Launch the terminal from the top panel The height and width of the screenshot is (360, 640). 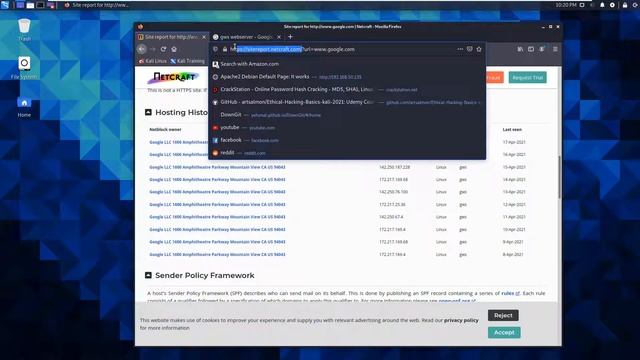tap(40, 5)
